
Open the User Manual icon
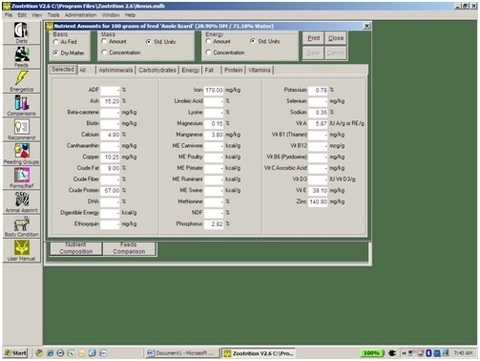click(x=21, y=251)
